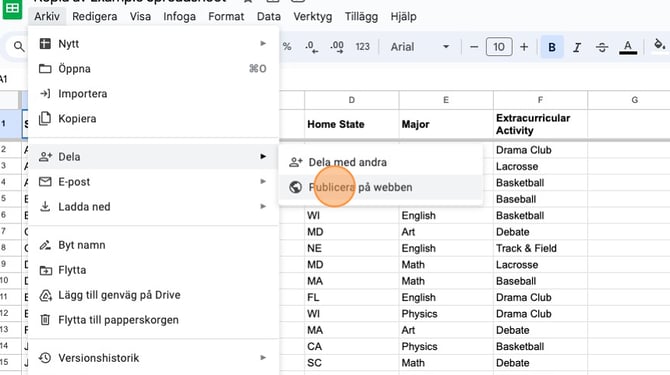Open the Hjälp menu
Image resolution: width=670 pixels, height=375 pixels.
click(403, 17)
